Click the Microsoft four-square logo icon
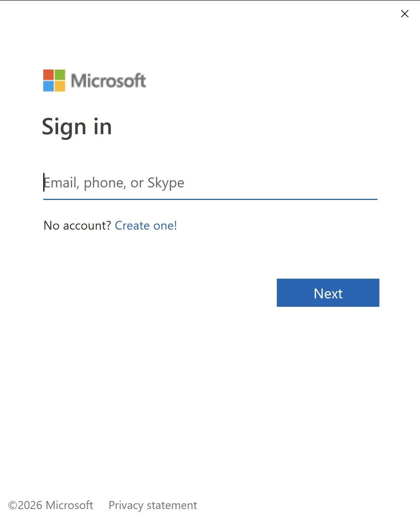This screenshot has height=517, width=420. click(54, 81)
